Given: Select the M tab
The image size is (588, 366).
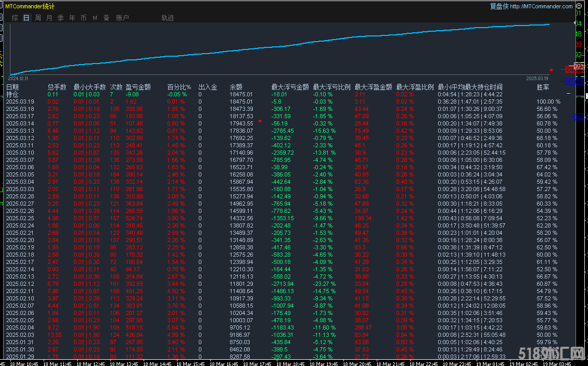Looking at the screenshot, I should [95, 18].
